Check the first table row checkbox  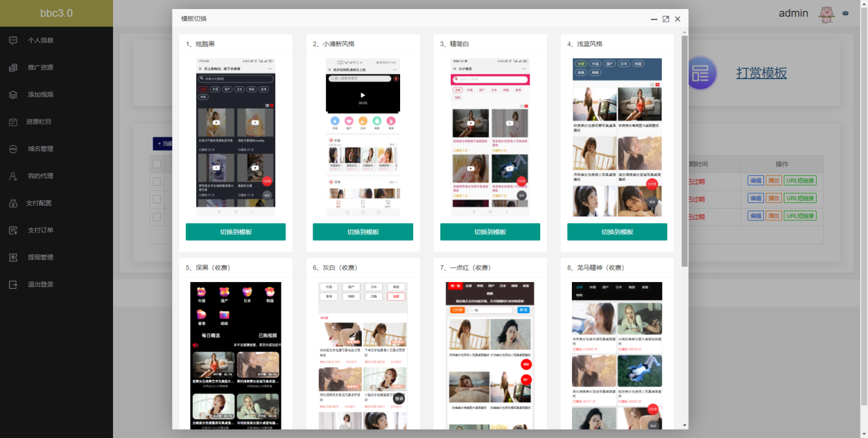click(x=157, y=181)
